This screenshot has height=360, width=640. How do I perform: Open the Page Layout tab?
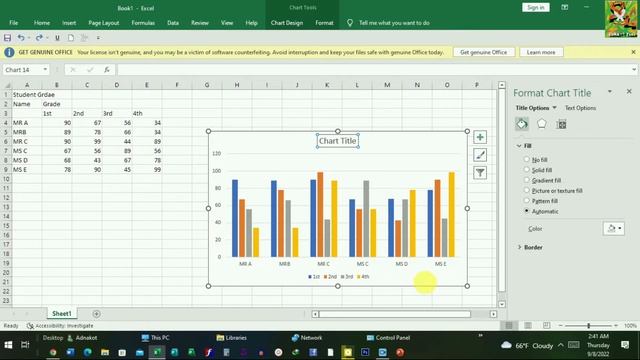tap(104, 23)
